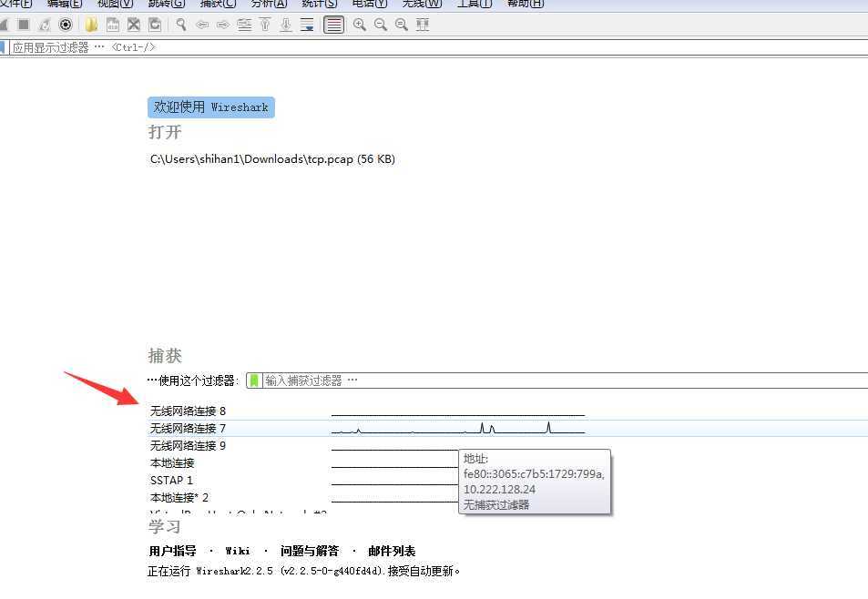The height and width of the screenshot is (599, 868).
Task: Open the 文件(F) menu
Action: tap(15, 4)
